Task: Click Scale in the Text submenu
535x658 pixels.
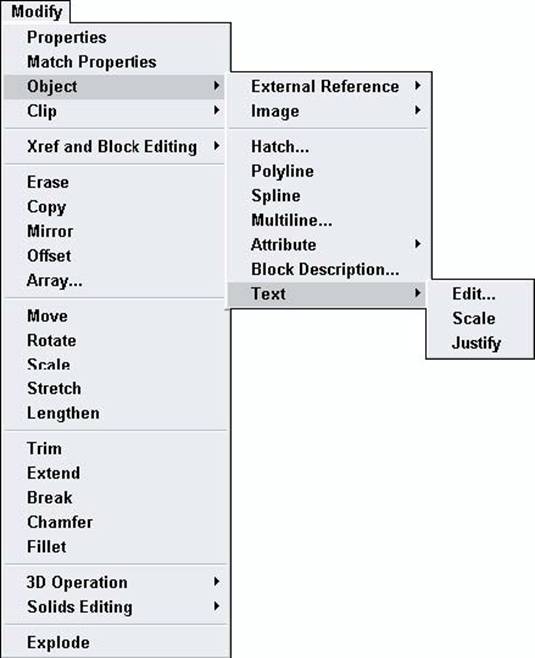Action: pyautogui.click(x=480, y=319)
